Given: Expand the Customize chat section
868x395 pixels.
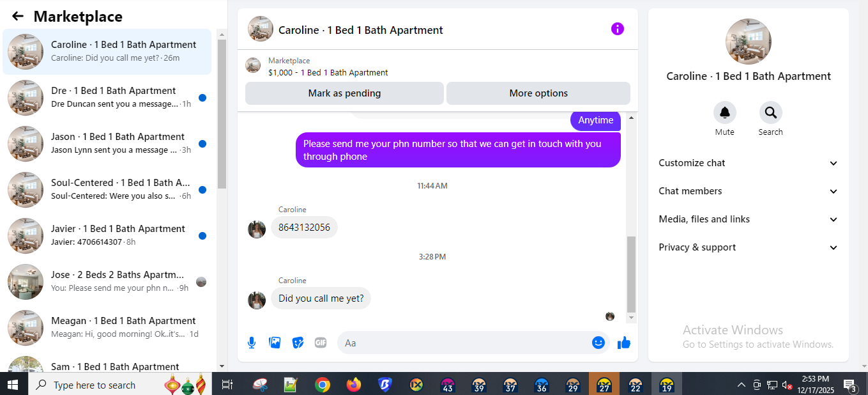Looking at the screenshot, I should pos(748,163).
